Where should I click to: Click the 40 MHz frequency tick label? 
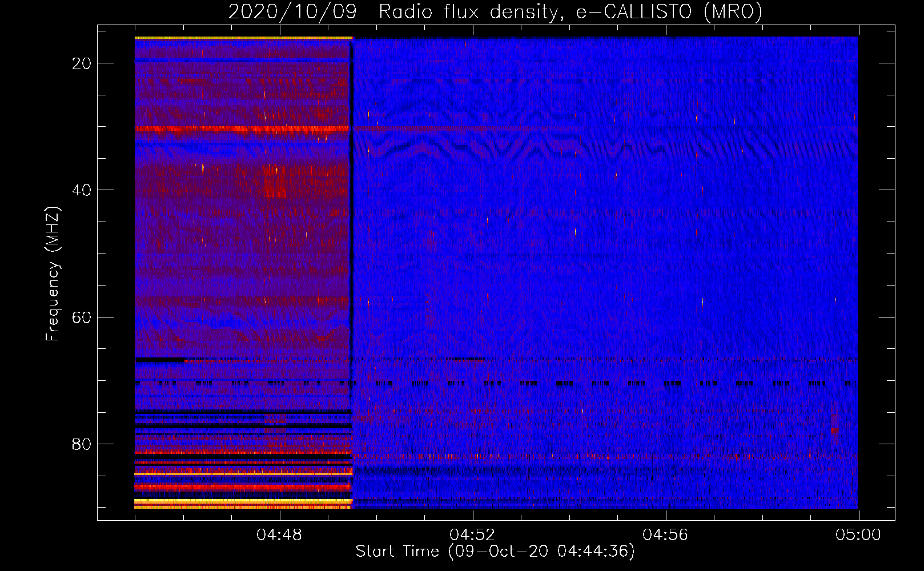(x=82, y=190)
